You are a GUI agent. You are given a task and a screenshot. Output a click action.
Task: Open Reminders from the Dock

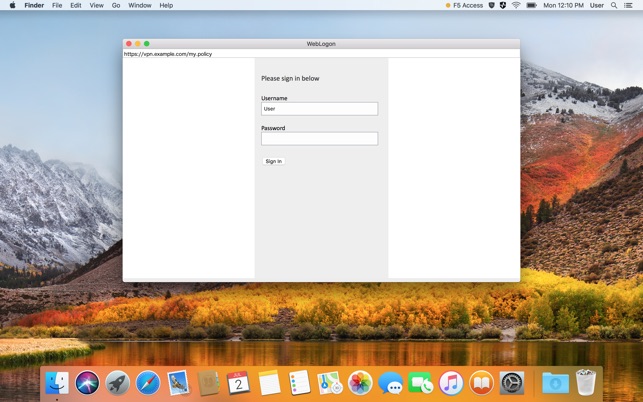(299, 383)
